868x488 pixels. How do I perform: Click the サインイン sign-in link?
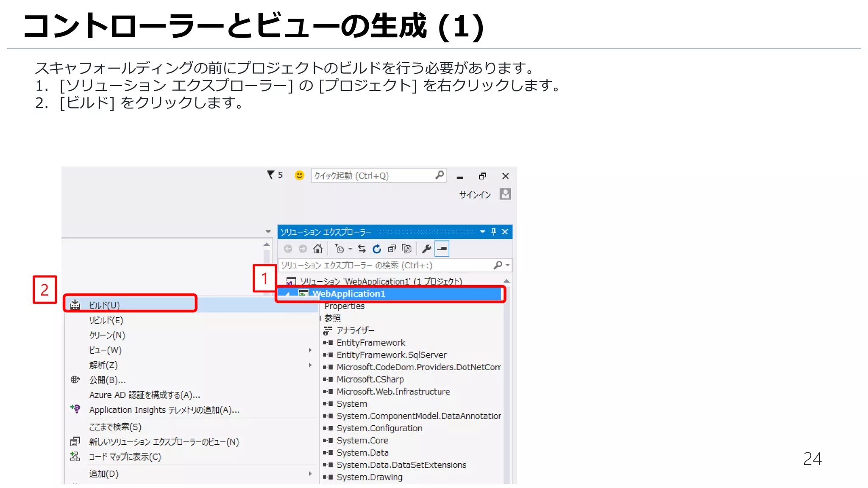click(475, 194)
